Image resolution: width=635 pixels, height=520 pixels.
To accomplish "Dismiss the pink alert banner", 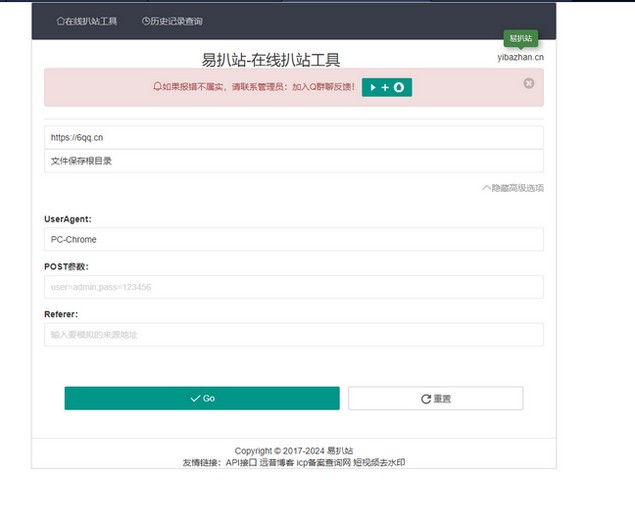I will [528, 83].
